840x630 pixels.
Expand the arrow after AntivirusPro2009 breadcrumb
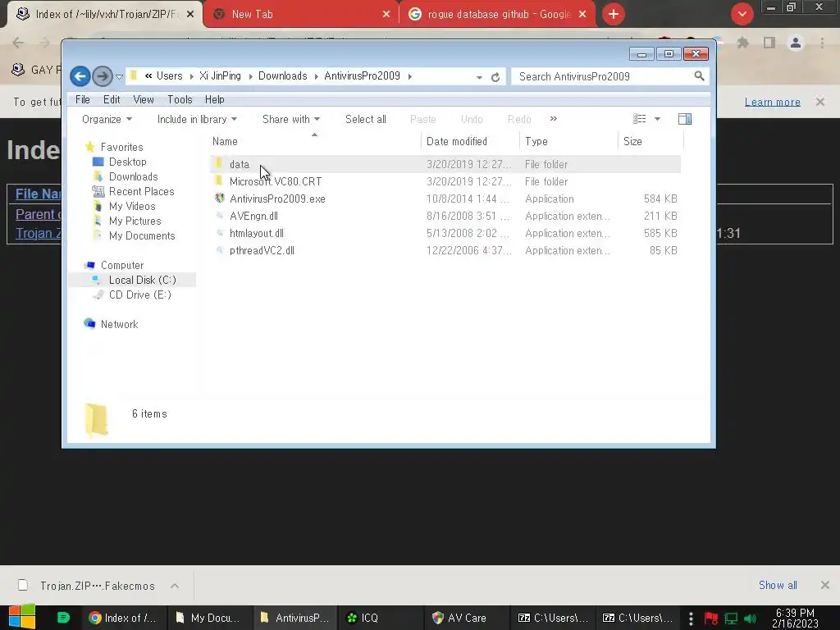pos(410,76)
